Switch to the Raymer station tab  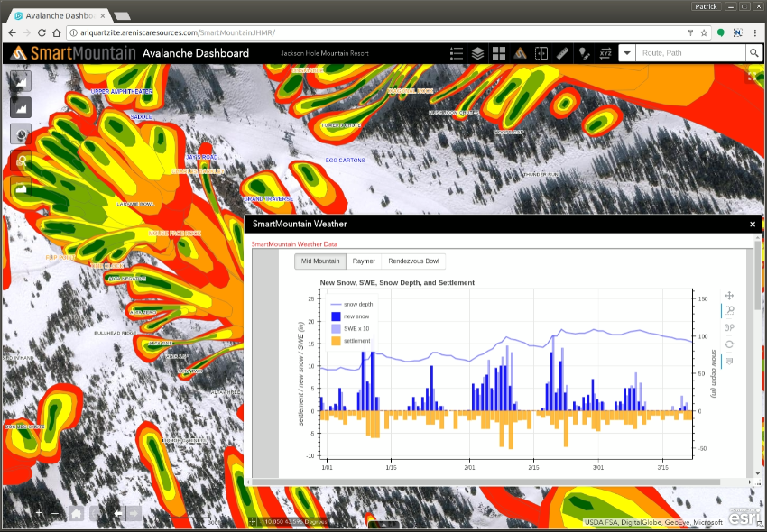click(x=364, y=261)
